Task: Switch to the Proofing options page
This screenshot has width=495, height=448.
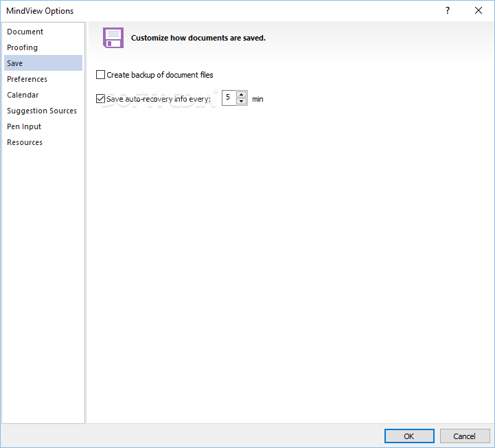Action: [x=43, y=47]
